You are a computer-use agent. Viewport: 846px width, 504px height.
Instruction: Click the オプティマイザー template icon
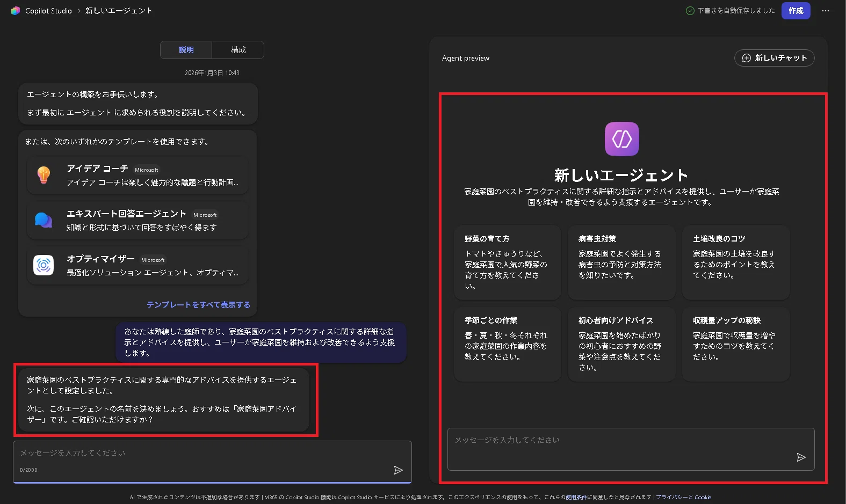pos(44,265)
